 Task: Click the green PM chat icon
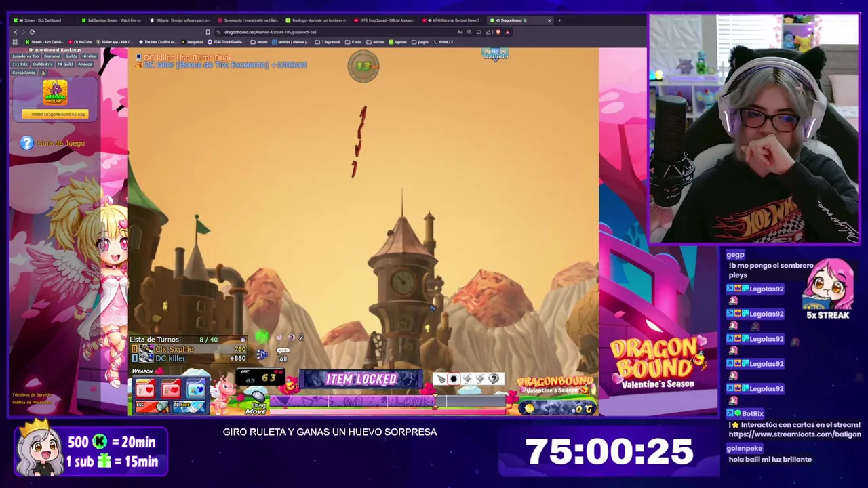coord(261,337)
